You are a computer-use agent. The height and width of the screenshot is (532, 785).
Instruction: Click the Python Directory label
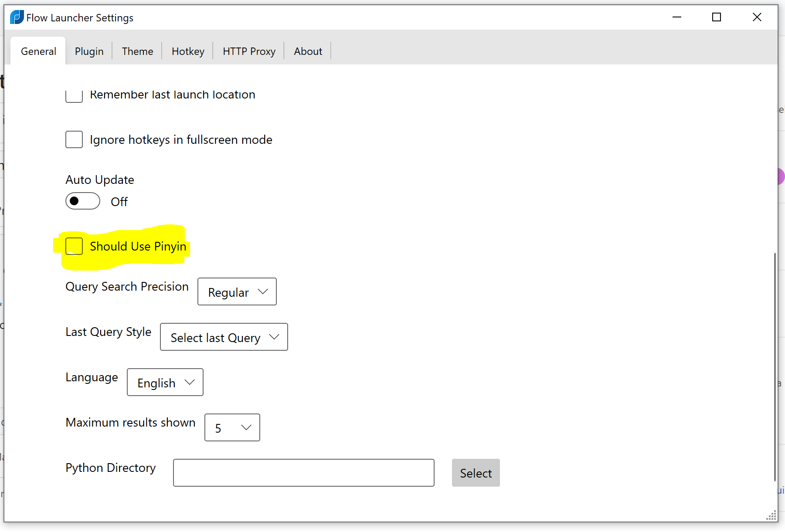[x=111, y=468]
